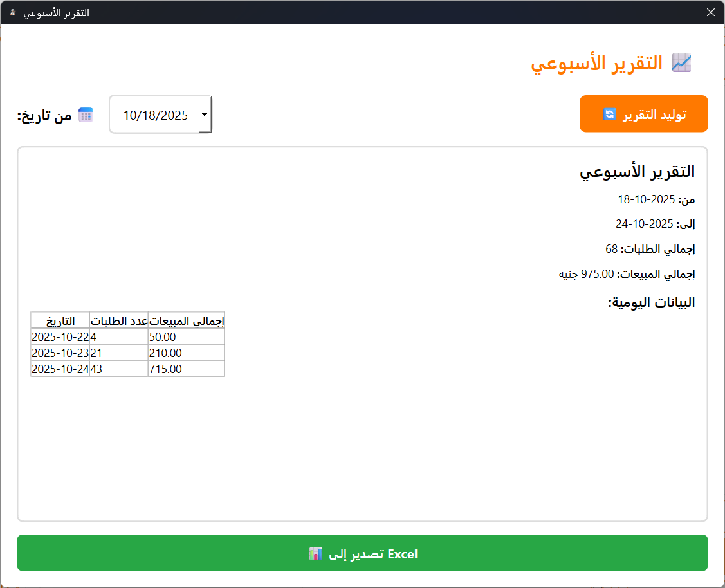This screenshot has height=588, width=725.
Task: Click the إجمالي المبيعات table column header
Action: point(187,320)
